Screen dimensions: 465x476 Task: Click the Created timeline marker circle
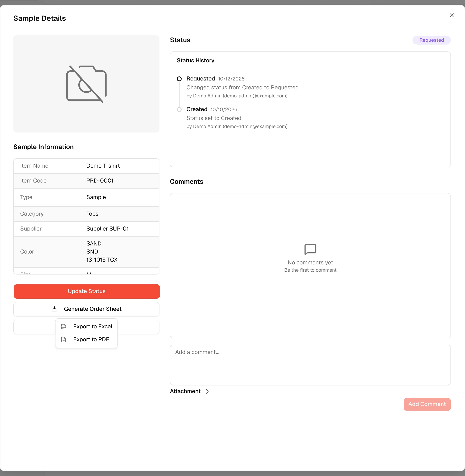(179, 109)
